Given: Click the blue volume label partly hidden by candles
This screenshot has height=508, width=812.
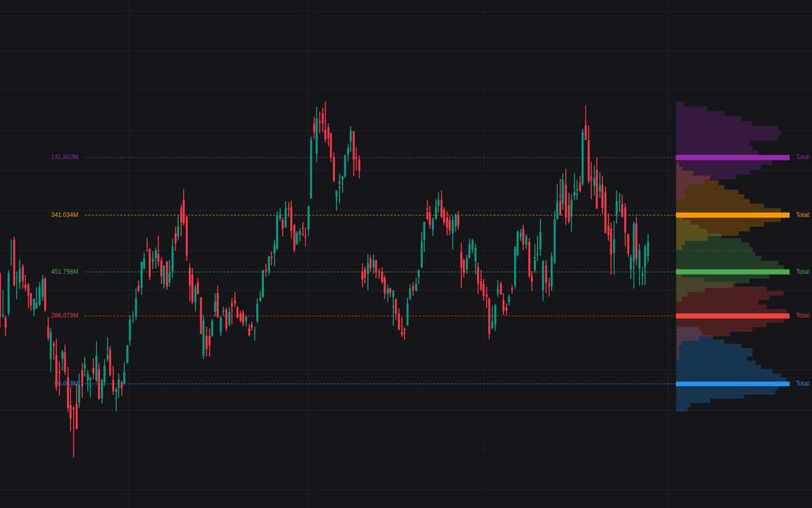Looking at the screenshot, I should point(66,383).
